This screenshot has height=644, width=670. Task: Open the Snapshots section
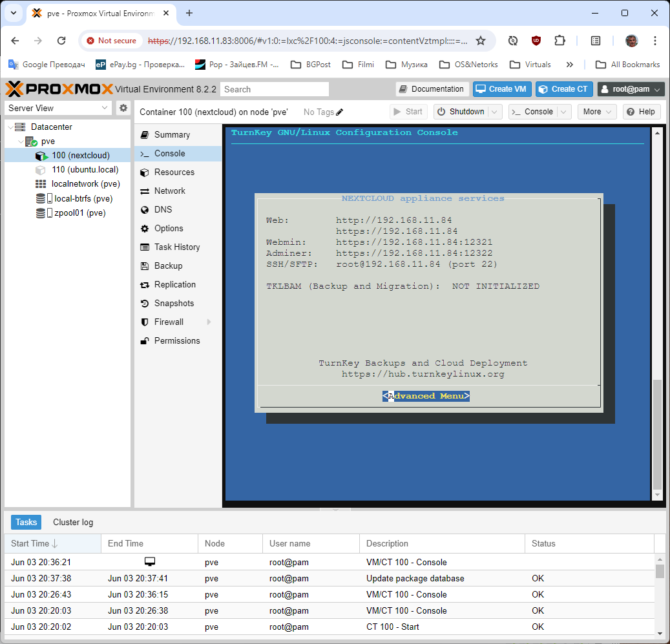[178, 303]
